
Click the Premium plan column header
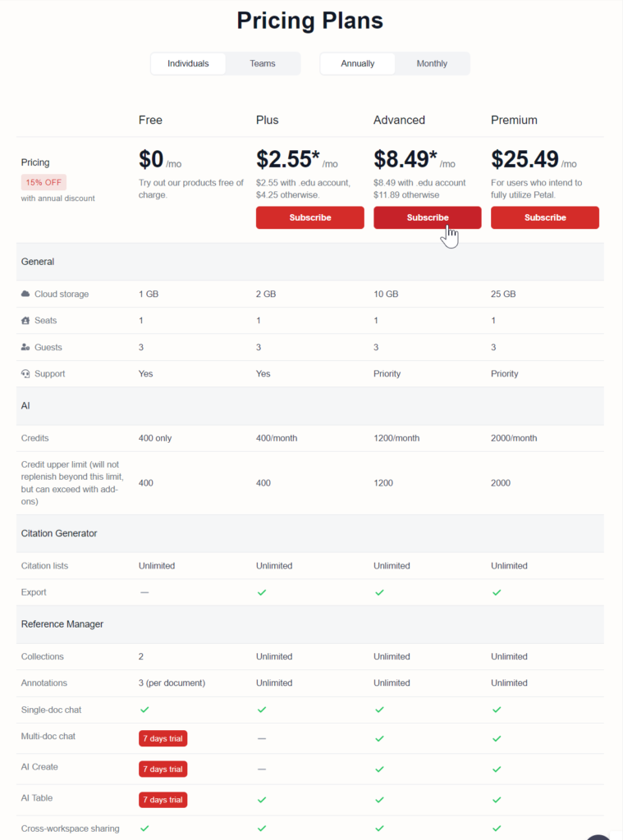[514, 120]
